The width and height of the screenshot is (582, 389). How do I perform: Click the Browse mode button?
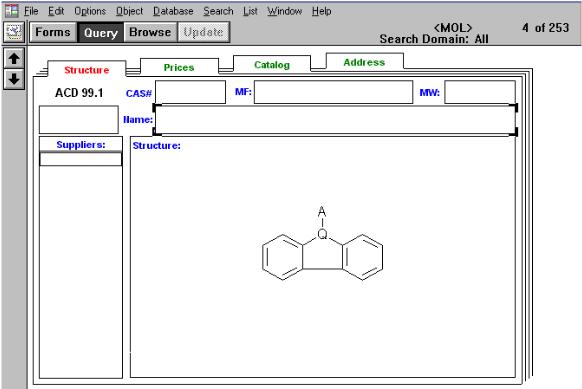pos(150,32)
